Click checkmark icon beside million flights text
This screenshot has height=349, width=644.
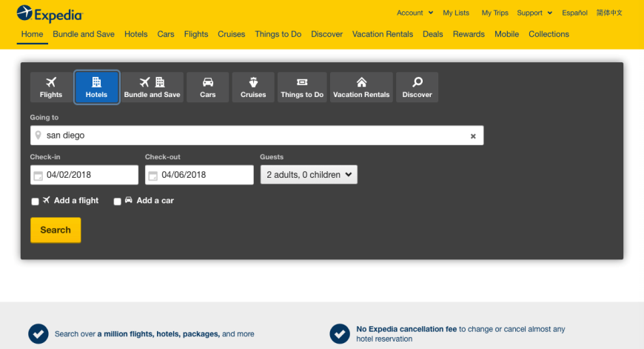coord(38,333)
